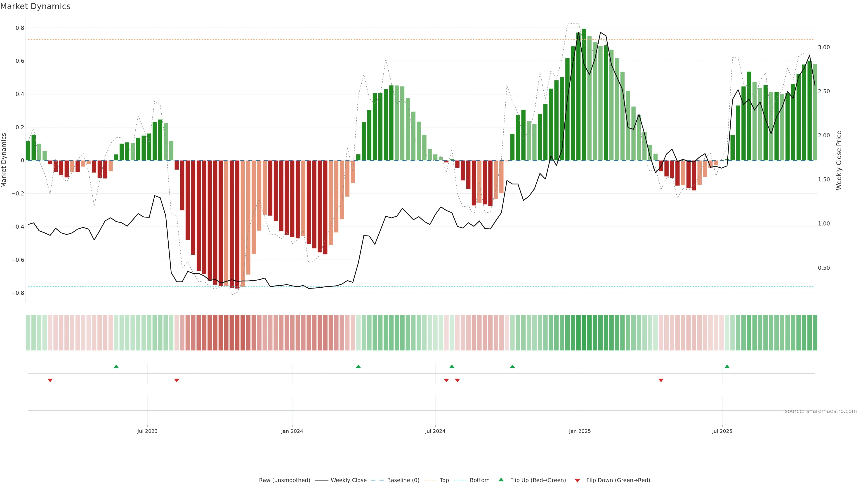The image size is (868, 488).
Task: Toggle the Bottom threshold legend entry
Action: [x=479, y=480]
